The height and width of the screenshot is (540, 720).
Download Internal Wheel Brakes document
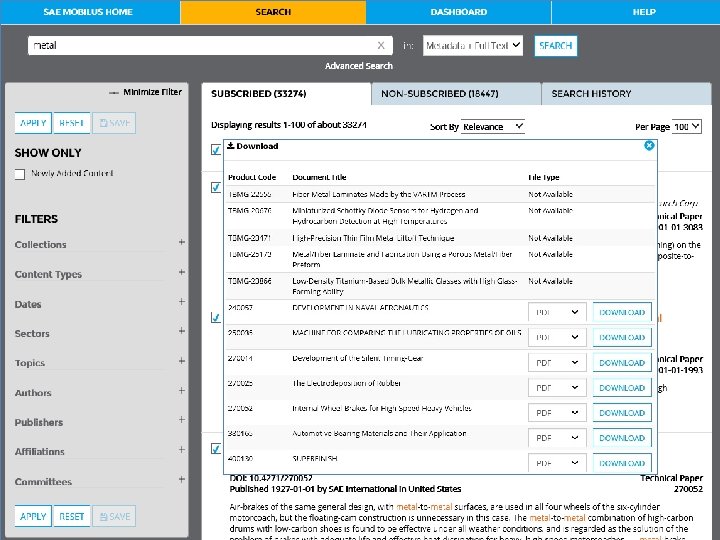click(x=622, y=412)
